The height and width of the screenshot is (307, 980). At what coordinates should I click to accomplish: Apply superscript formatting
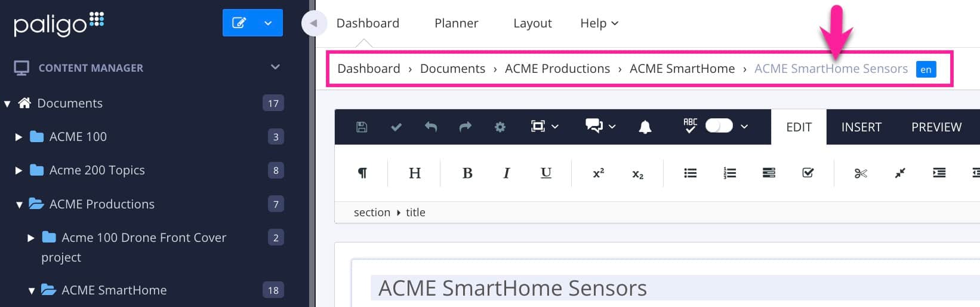tap(598, 173)
